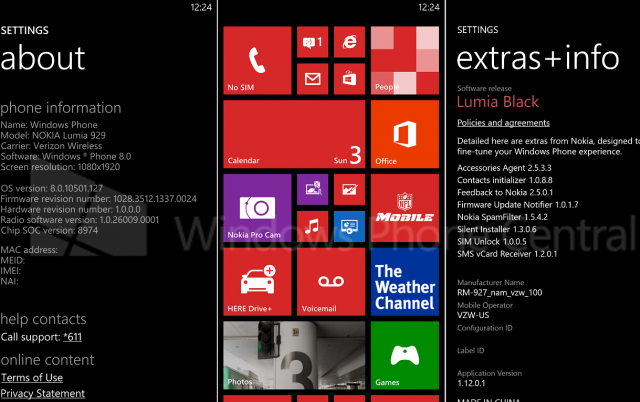
Task: Launch the Games Xbox tile
Action: [405, 355]
